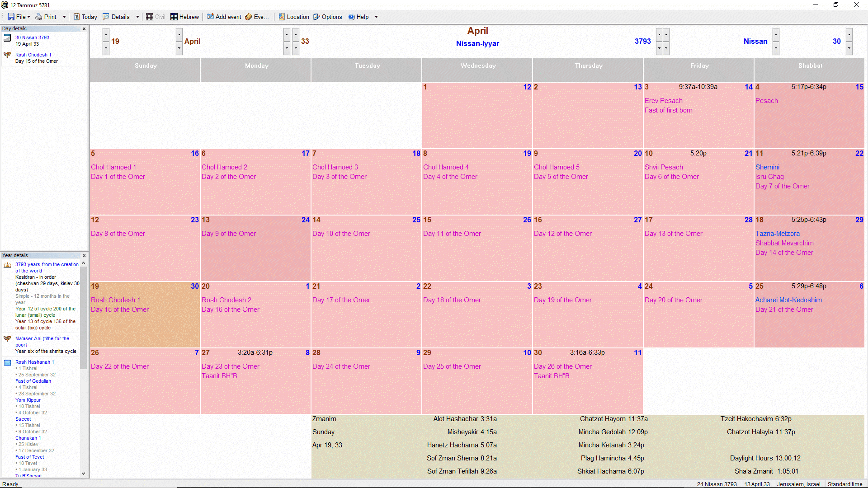Decrease the civil month April stepper
Viewport: 868px width, 488px height.
(179, 48)
